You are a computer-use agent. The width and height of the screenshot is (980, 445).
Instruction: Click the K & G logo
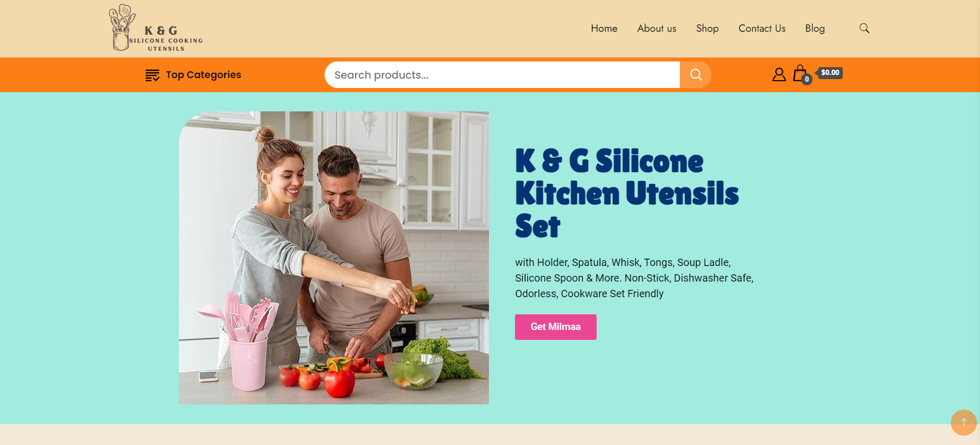(156, 28)
